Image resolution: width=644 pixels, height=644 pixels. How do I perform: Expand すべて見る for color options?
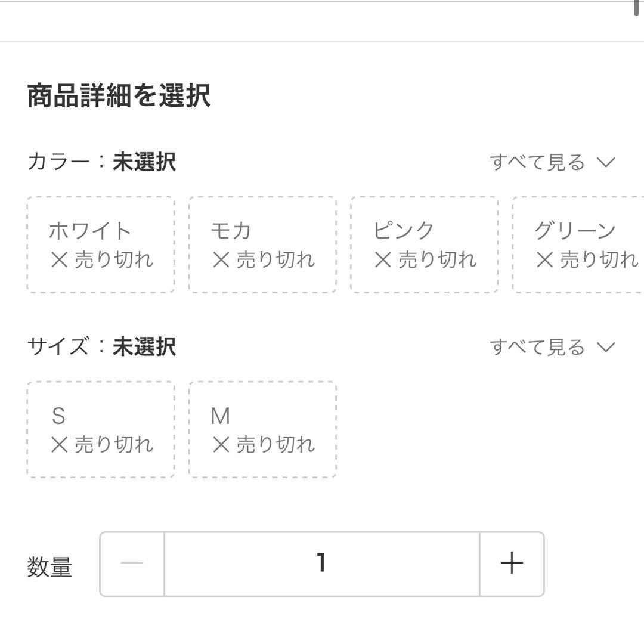click(535, 160)
